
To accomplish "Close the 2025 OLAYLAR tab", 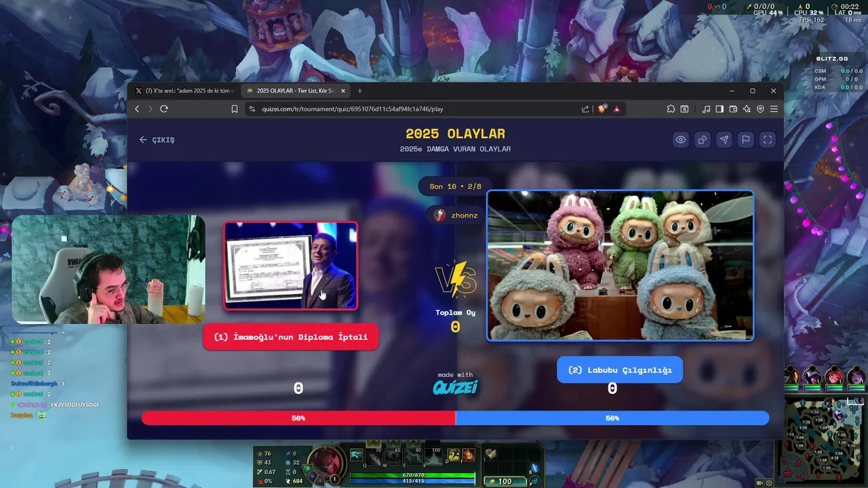I will [x=343, y=91].
